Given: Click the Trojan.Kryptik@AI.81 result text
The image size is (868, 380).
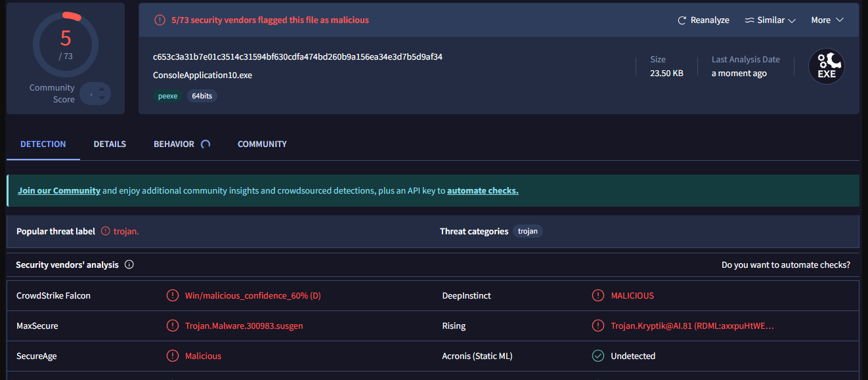Looking at the screenshot, I should [x=693, y=326].
